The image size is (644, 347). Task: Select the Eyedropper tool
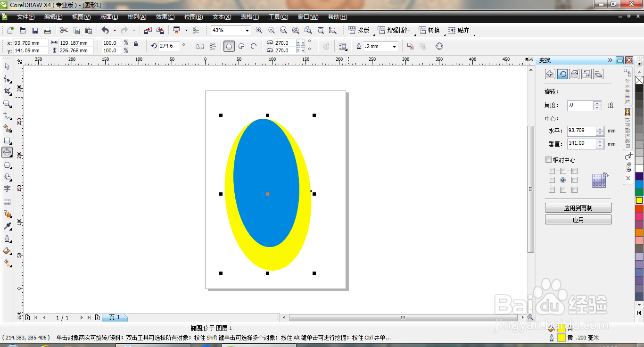[x=7, y=226]
